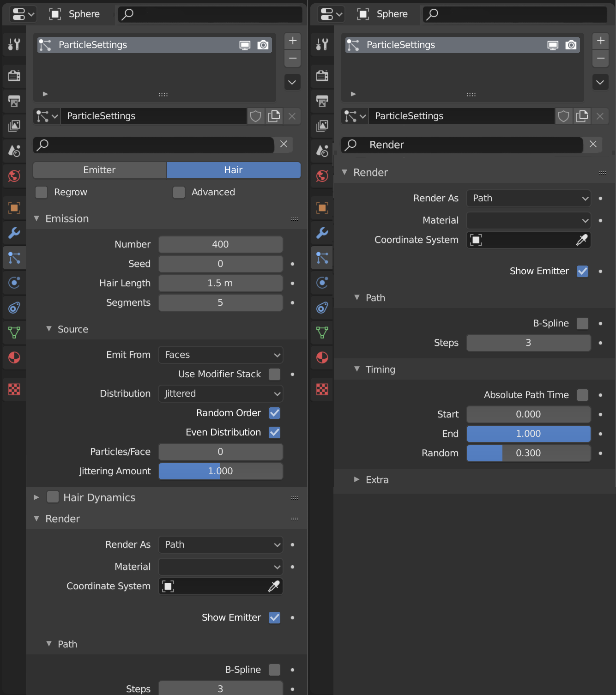Collapse the Timing subpanel
Screen dimensions: 616x695
point(356,369)
